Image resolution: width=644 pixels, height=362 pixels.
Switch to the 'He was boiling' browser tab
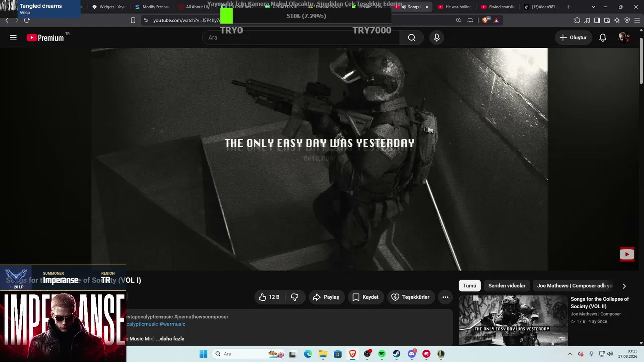click(x=454, y=7)
